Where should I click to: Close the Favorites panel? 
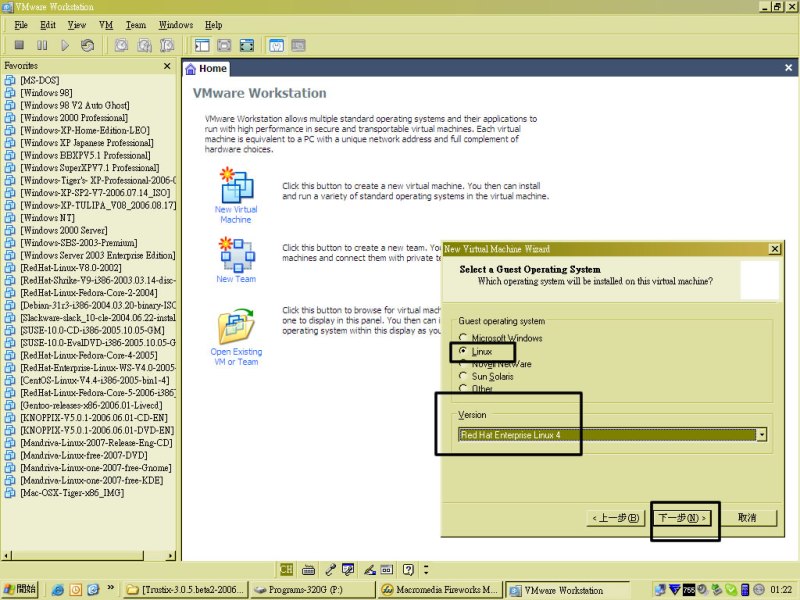167,66
